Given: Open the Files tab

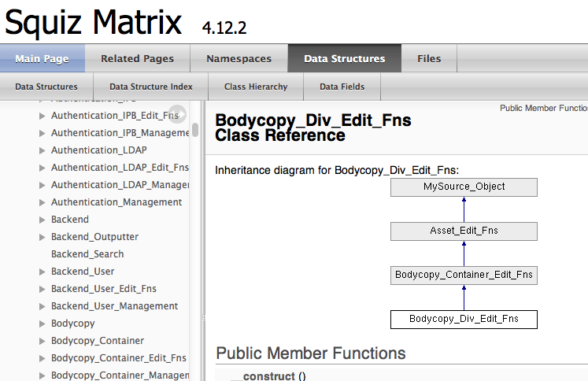Looking at the screenshot, I should click(x=429, y=59).
